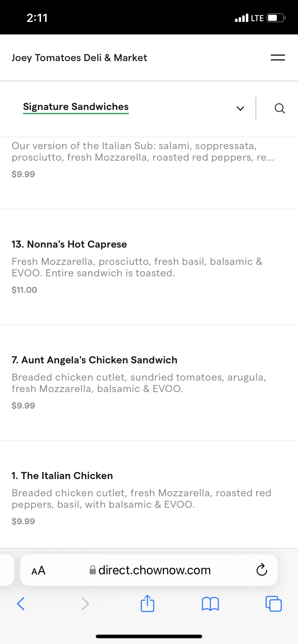Viewport: 298px width, 644px height.
Task: Select the Signature Sandwiches category tab
Action: [76, 107]
